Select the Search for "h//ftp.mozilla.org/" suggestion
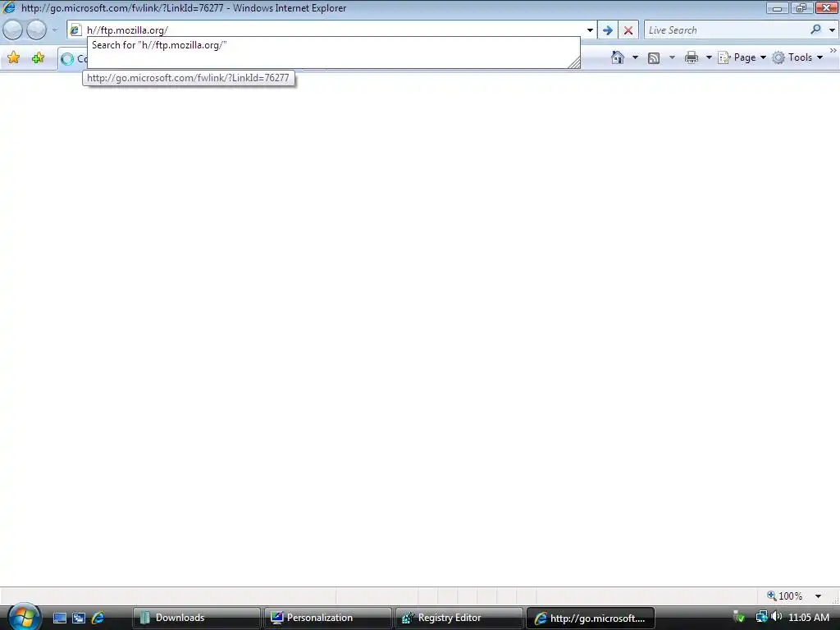Viewport: 840px width, 630px height. (333, 45)
